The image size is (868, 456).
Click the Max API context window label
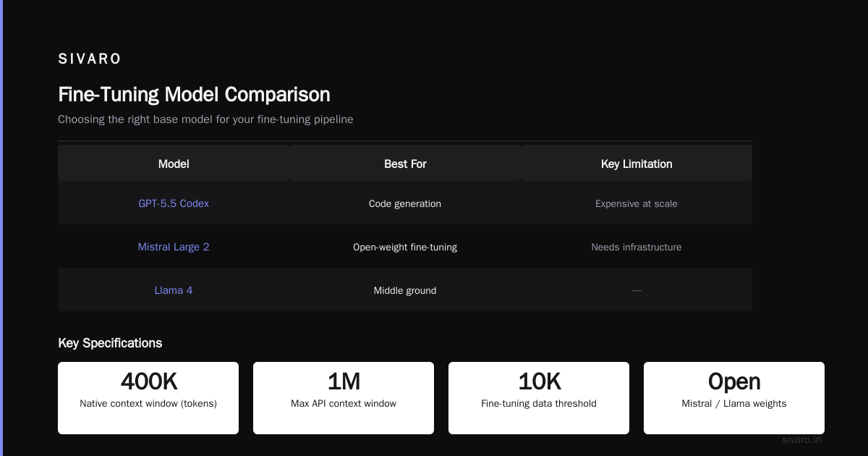pyautogui.click(x=344, y=404)
